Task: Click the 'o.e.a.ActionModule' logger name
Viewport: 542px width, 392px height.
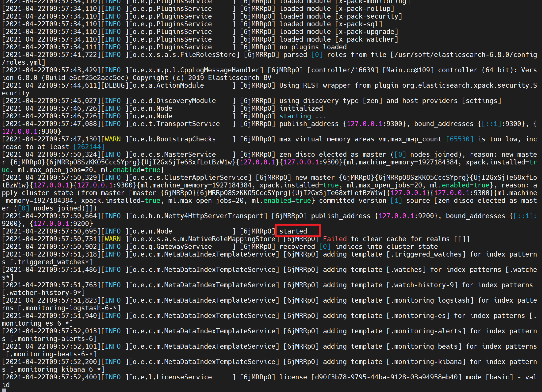Action: (168, 85)
